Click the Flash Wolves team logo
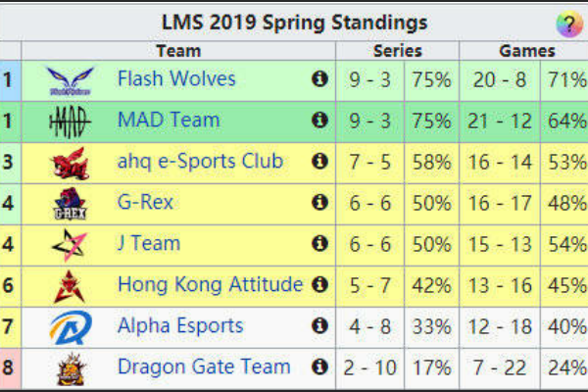 [71, 80]
